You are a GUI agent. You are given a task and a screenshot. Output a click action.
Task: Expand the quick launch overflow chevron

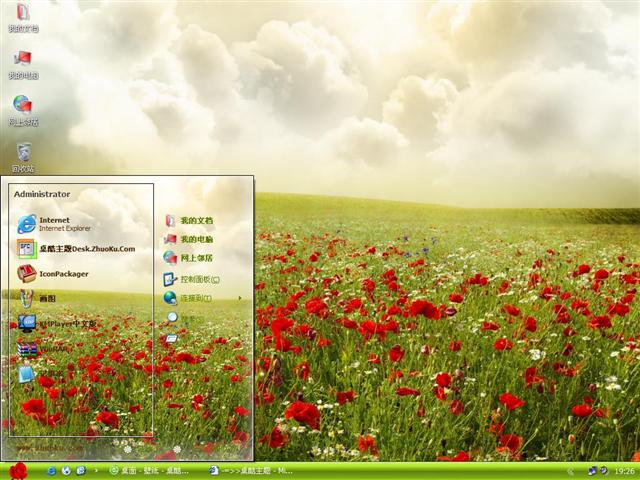96,471
